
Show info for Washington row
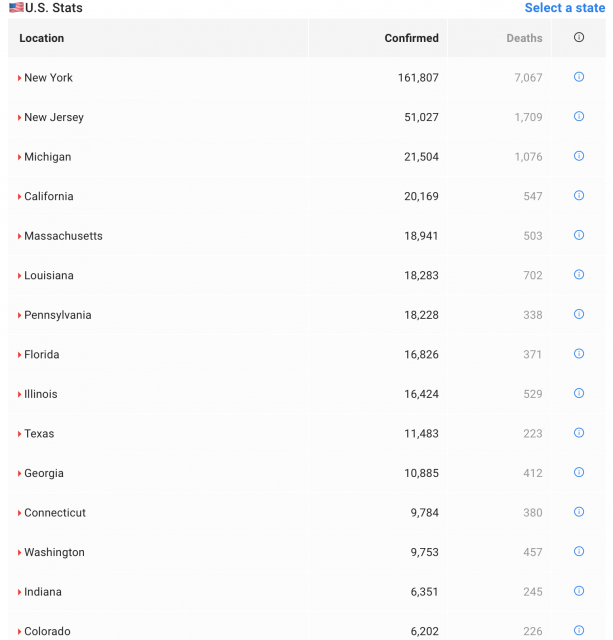[x=579, y=552]
